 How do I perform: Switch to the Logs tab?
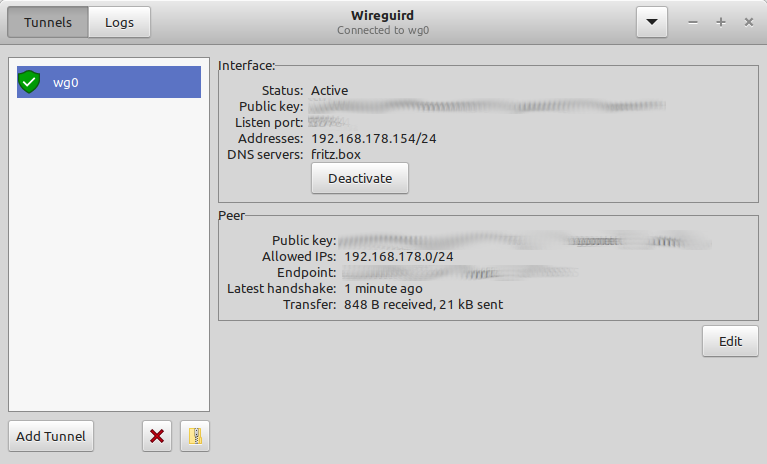119,23
